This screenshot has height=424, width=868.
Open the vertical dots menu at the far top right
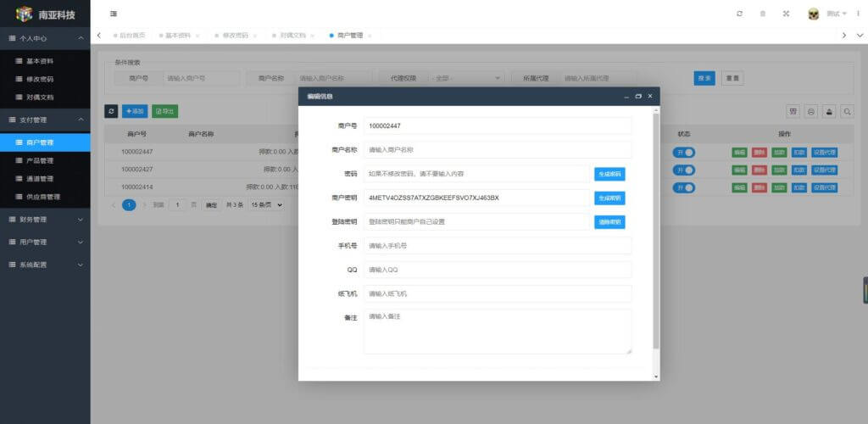(858, 14)
